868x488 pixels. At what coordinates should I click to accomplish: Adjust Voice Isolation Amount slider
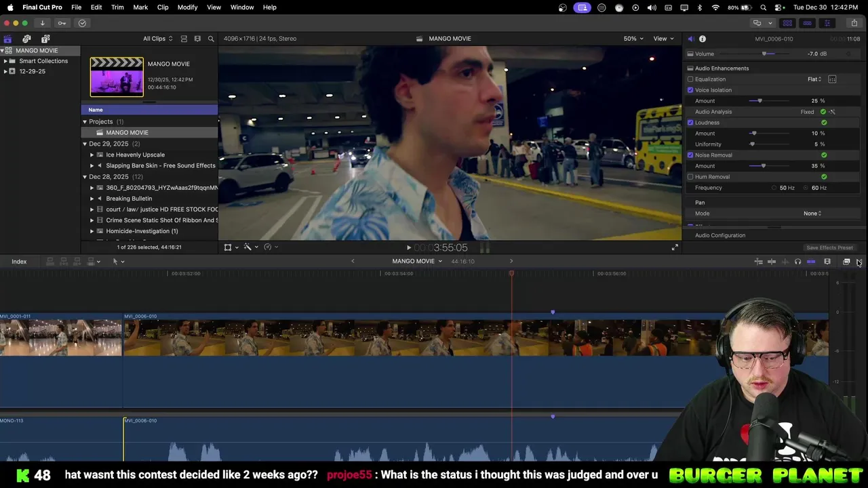[x=760, y=101]
